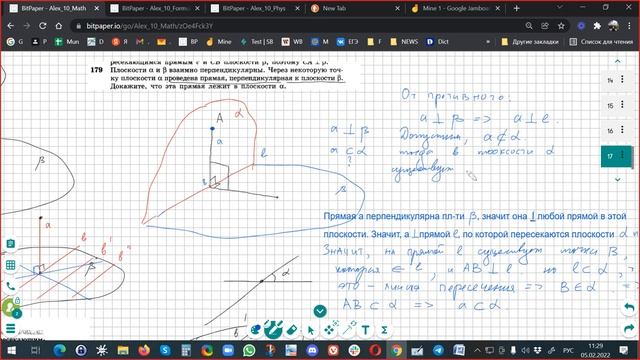Open options menu for page 15
Image resolution: width=640 pixels, height=360 pixels.
pos(622,104)
